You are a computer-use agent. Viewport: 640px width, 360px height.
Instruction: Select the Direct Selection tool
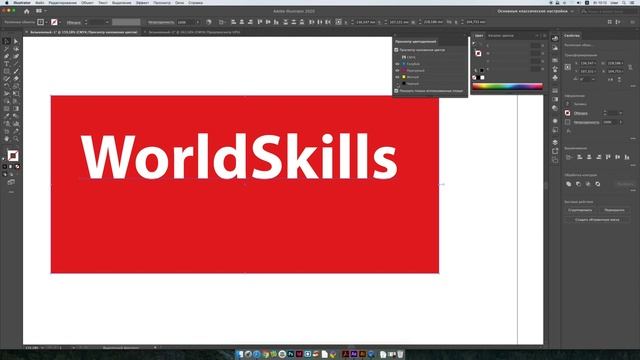pyautogui.click(x=16, y=41)
